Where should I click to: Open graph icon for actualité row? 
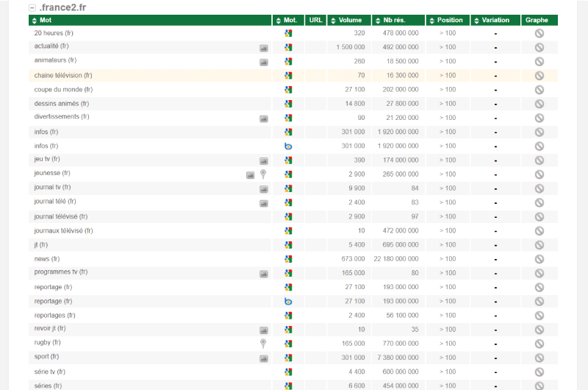tap(539, 47)
